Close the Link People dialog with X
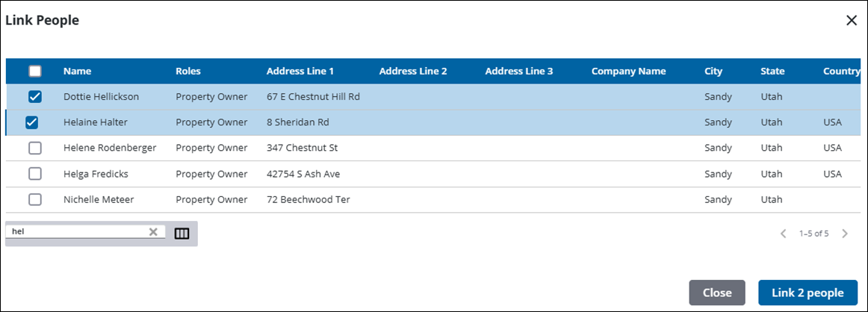 (x=851, y=21)
